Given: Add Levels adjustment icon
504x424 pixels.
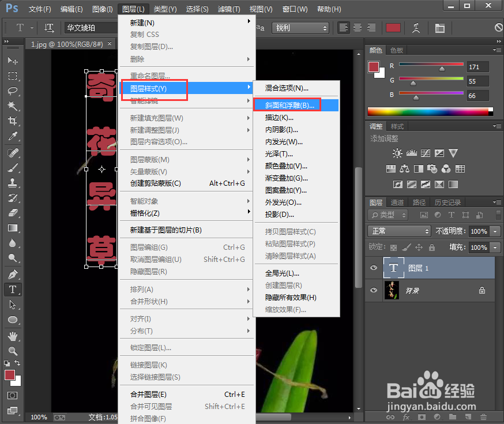Looking at the screenshot, I should click(x=411, y=153).
